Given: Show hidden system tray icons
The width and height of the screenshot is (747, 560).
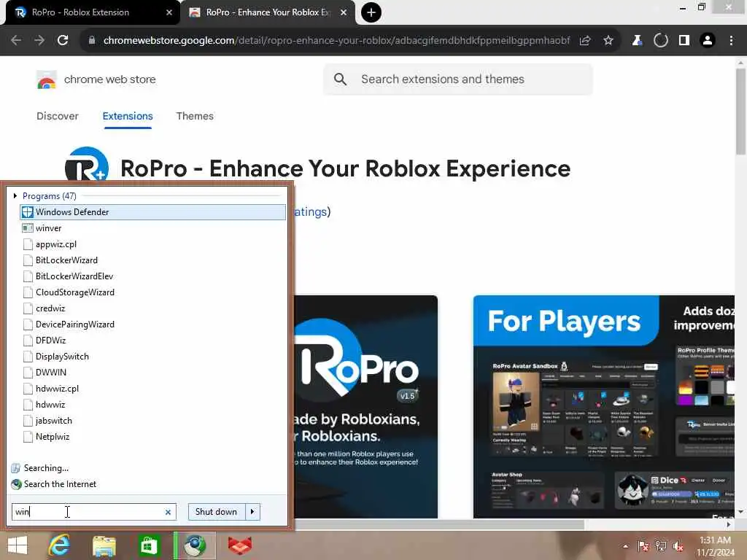Looking at the screenshot, I should coord(625,546).
